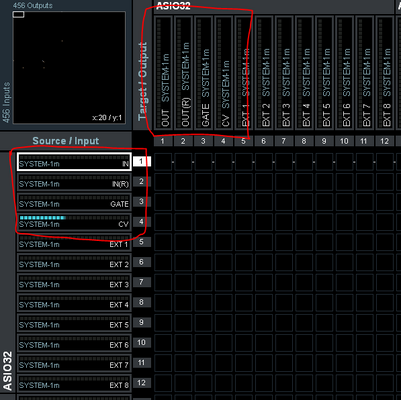This screenshot has height=400, width=401.
Task: Click input row number 1 button
Action: point(142,162)
